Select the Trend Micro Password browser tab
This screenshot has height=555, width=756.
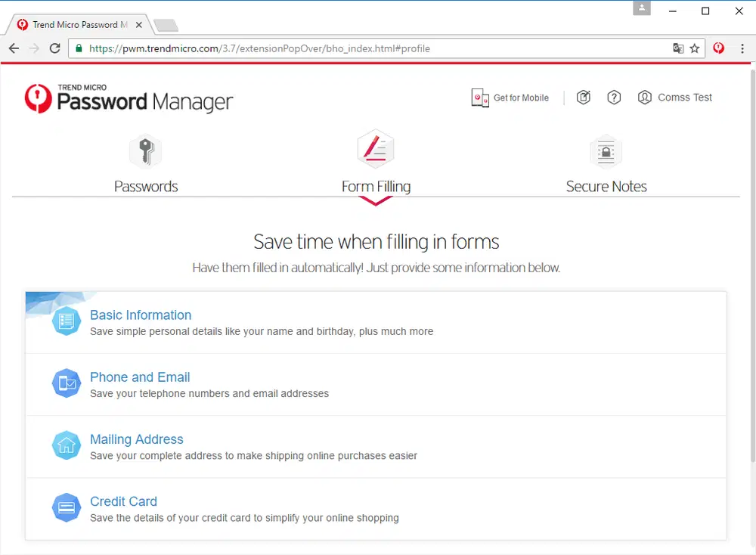[x=79, y=25]
